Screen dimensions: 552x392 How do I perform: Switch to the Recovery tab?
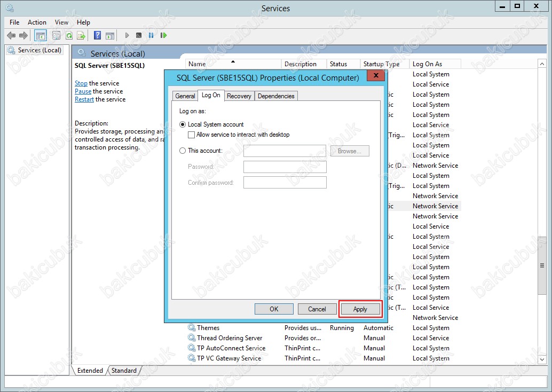pyautogui.click(x=239, y=96)
